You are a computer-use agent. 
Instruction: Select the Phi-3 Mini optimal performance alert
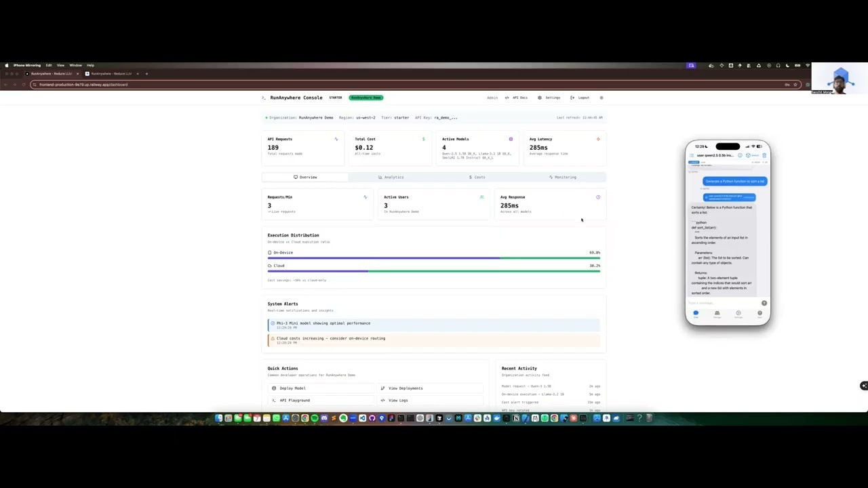(x=434, y=325)
